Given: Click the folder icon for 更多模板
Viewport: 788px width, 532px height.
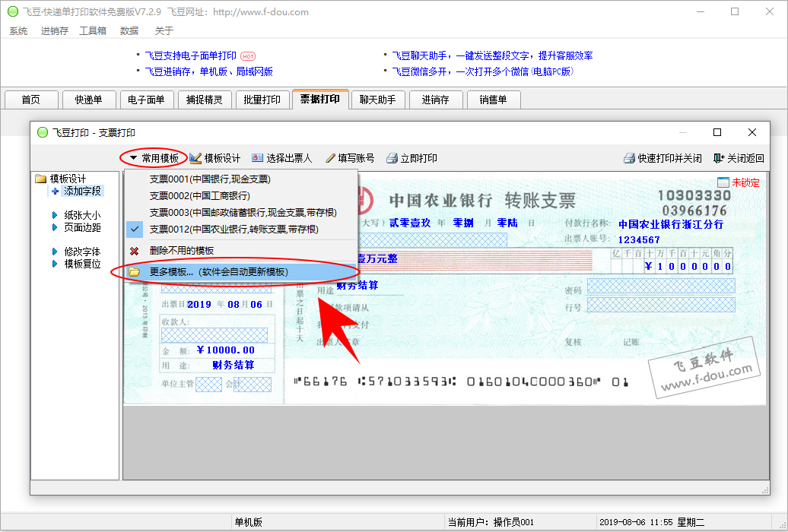Looking at the screenshot, I should click(134, 272).
